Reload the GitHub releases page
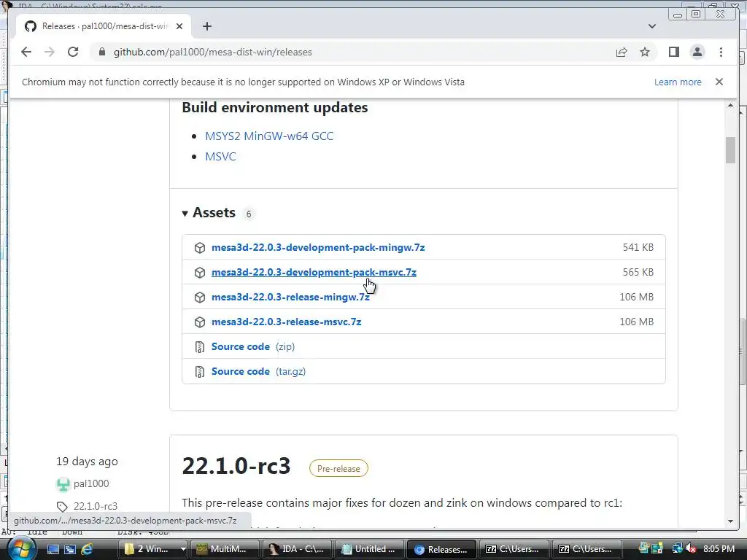Image resolution: width=747 pixels, height=560 pixels. pyautogui.click(x=73, y=52)
